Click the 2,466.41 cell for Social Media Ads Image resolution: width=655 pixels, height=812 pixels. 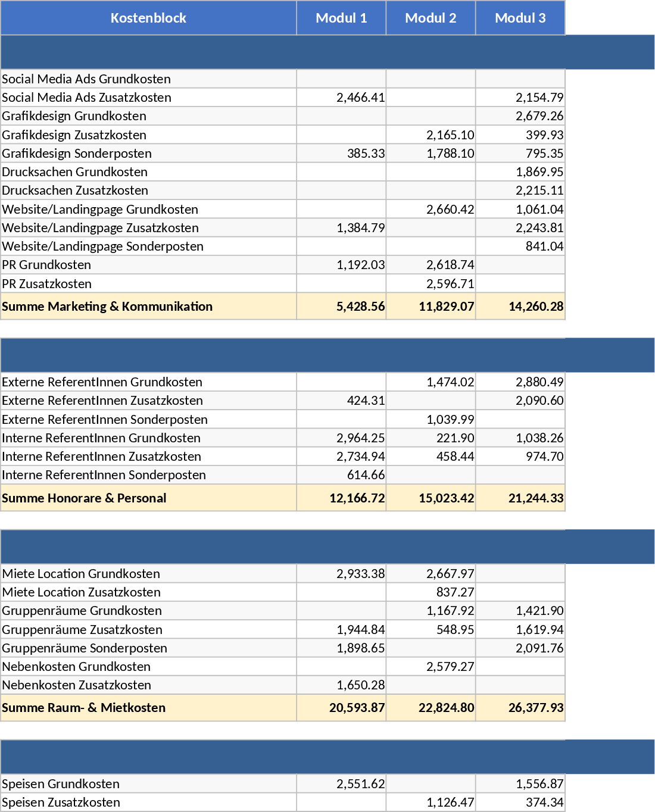tap(360, 98)
